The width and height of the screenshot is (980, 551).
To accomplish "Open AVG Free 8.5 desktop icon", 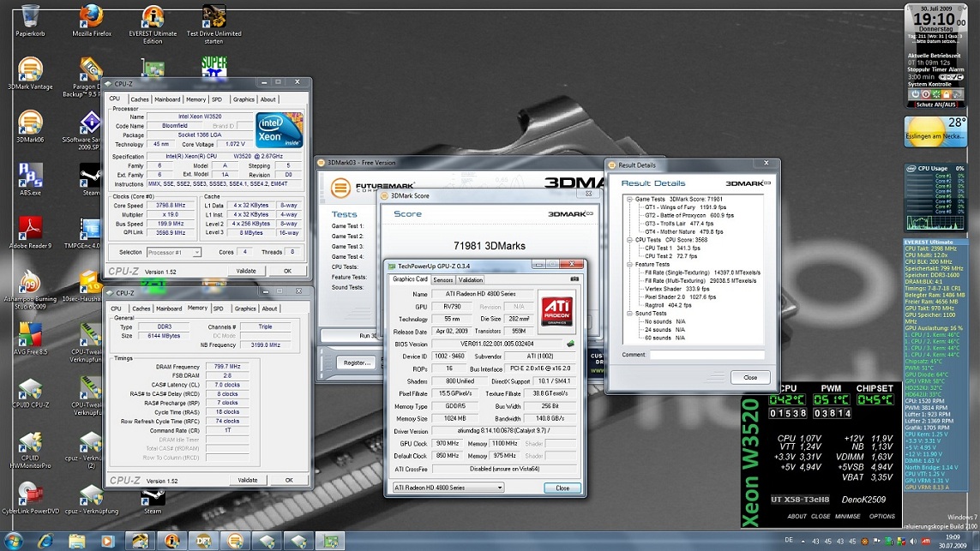I will [30, 338].
